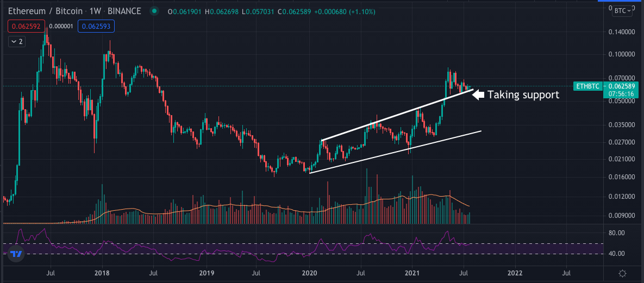Click the change value +0.000680 (+1.10%)
The image size is (644, 283).
[x=345, y=11]
